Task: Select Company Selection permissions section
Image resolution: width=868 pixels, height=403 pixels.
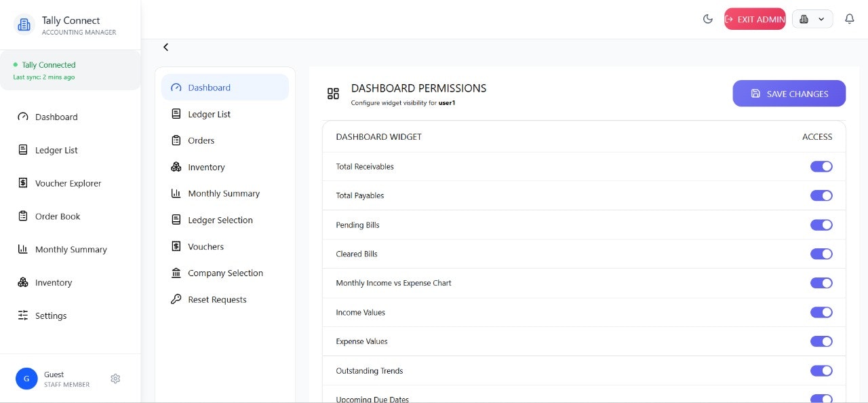Action: [x=225, y=273]
